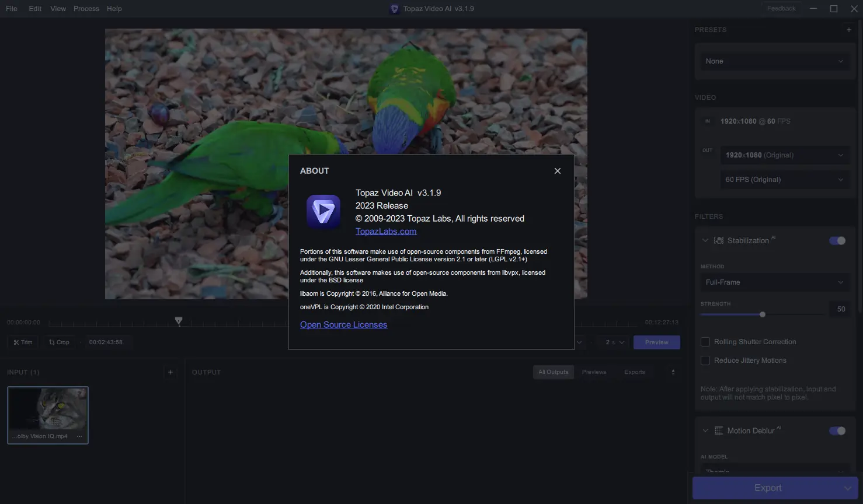Add an input video with plus icon
863x504 pixels.
tap(170, 372)
